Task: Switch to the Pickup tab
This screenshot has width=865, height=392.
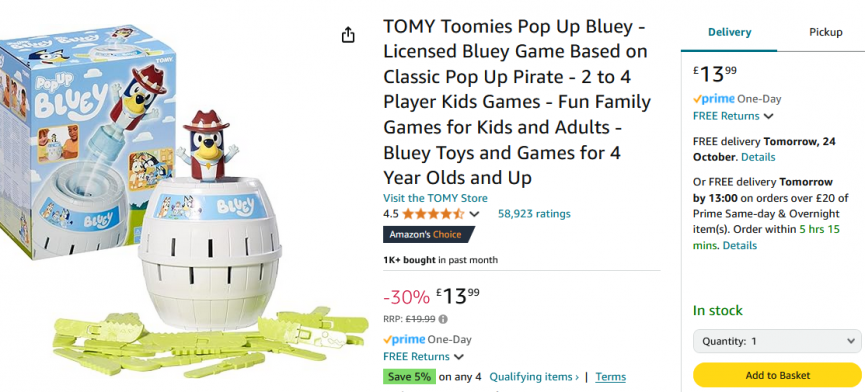Action: pos(825,32)
